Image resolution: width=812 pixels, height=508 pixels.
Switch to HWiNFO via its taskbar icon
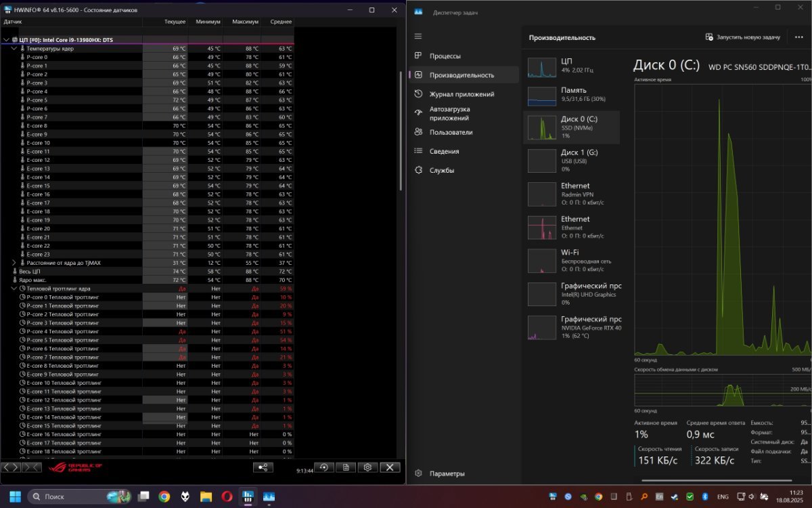pyautogui.click(x=248, y=496)
